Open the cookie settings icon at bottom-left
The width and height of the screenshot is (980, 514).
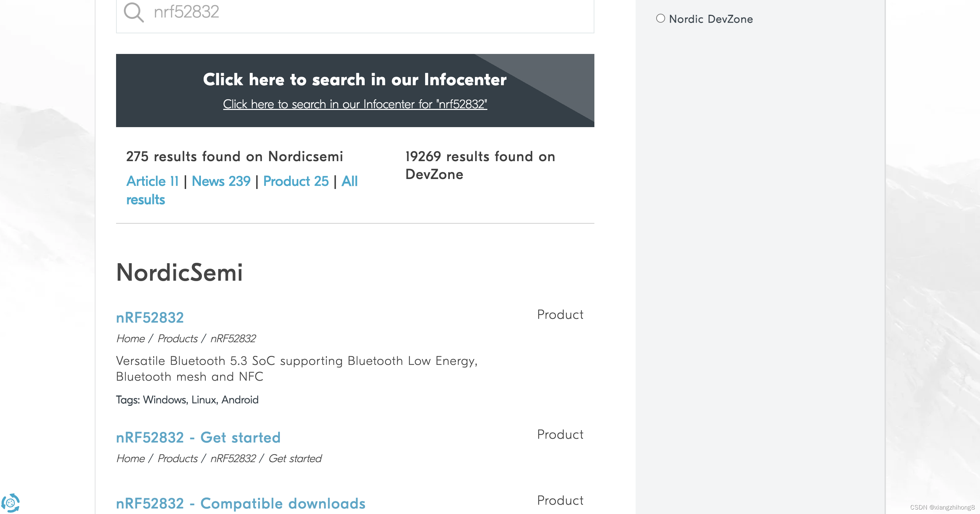(x=10, y=503)
